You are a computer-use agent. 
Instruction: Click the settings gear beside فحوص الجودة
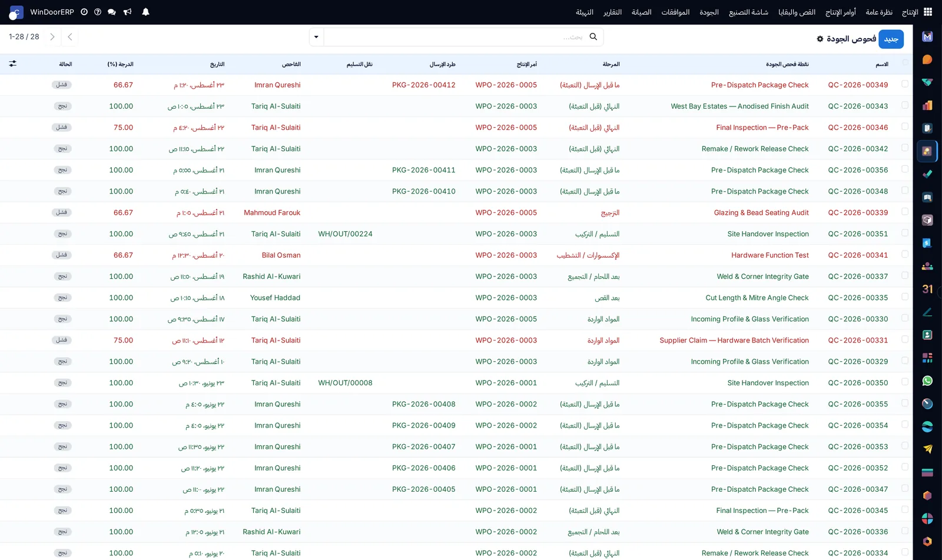820,39
